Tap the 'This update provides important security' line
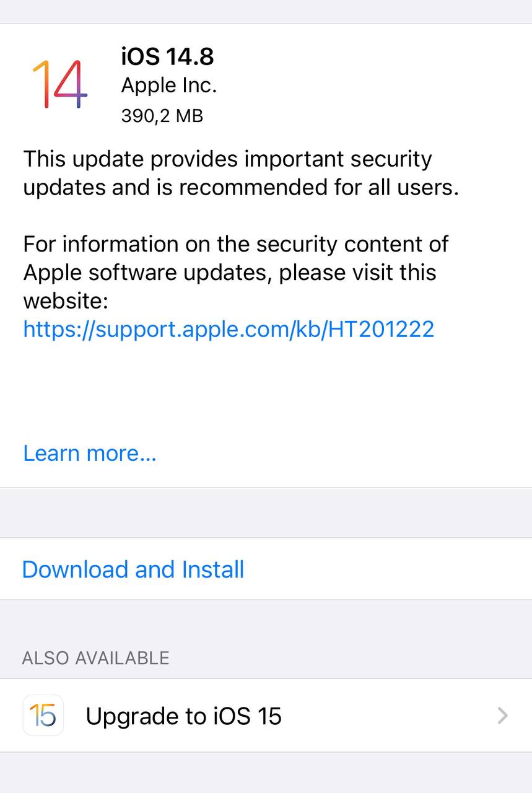This screenshot has width=532, height=793. pos(227,159)
